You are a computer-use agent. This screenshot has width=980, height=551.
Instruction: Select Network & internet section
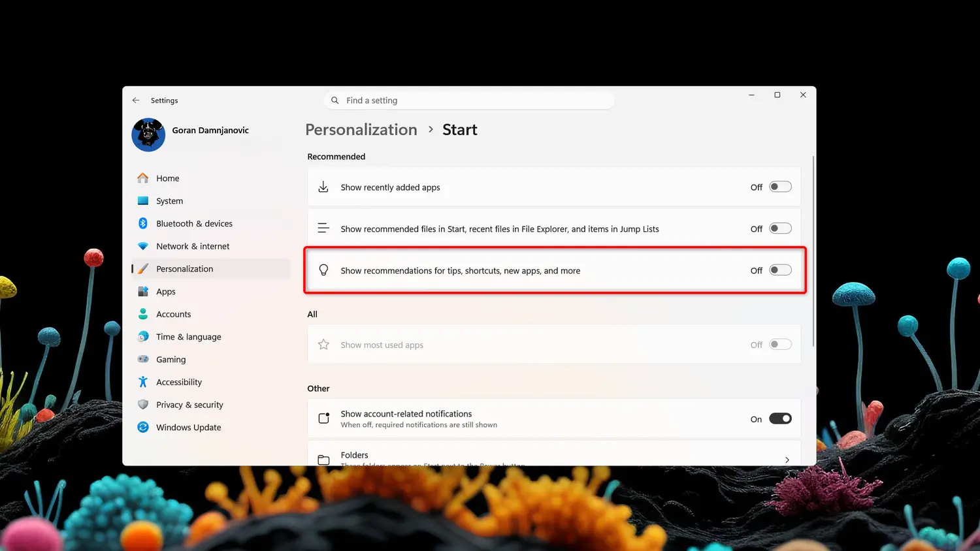coord(193,246)
